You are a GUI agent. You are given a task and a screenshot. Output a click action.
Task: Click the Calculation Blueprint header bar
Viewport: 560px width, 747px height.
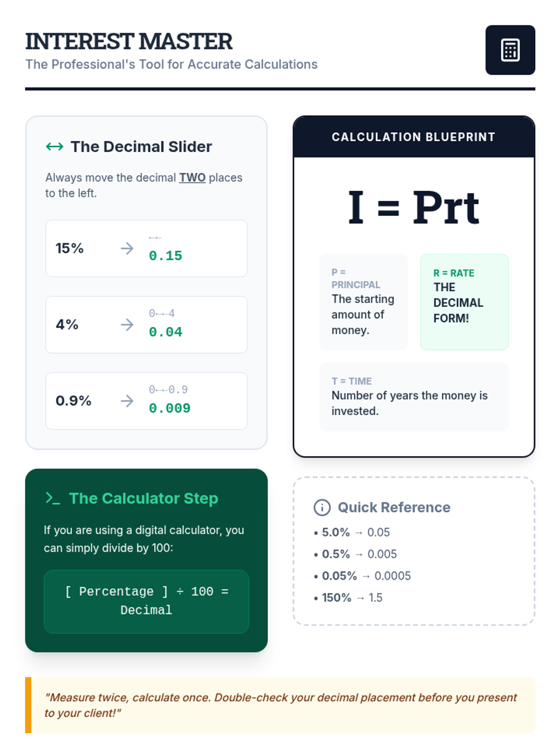click(x=414, y=137)
